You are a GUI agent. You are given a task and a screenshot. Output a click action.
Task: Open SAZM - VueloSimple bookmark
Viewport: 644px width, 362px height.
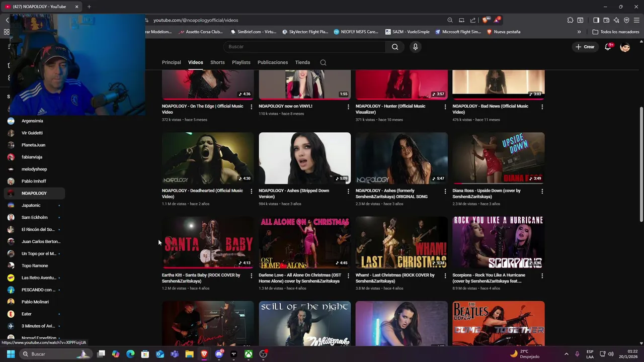(407, 32)
